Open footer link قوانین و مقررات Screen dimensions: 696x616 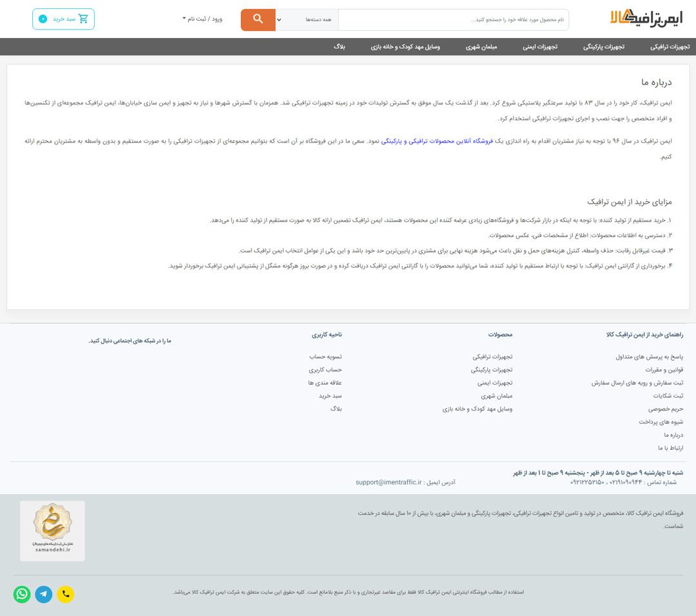pyautogui.click(x=664, y=370)
